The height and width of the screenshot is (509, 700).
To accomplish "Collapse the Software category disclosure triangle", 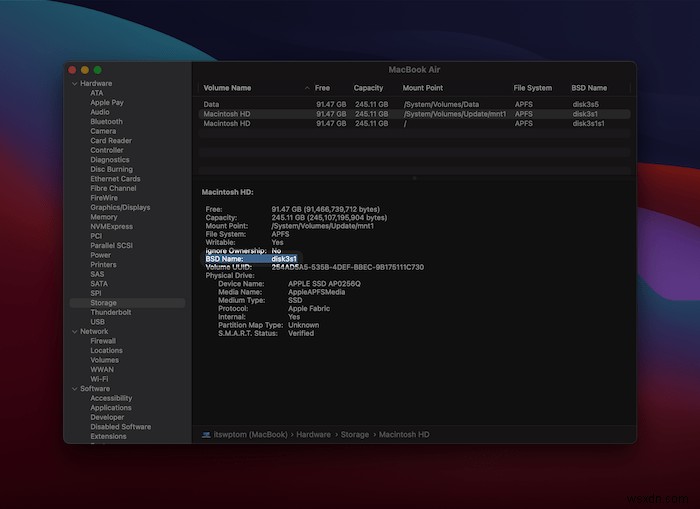I will coord(74,389).
